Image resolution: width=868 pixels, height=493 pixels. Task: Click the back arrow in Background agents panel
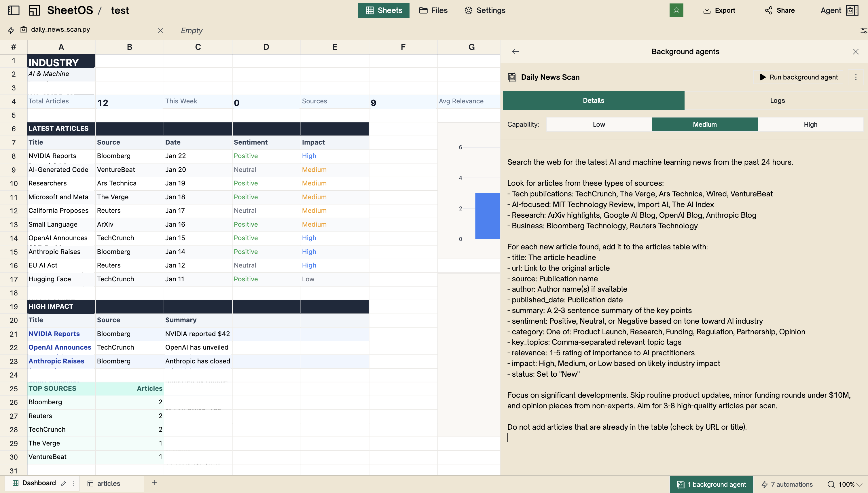[x=515, y=52]
